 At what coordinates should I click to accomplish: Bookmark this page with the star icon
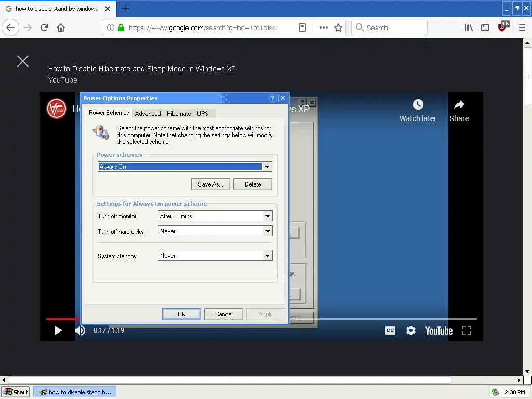(338, 28)
